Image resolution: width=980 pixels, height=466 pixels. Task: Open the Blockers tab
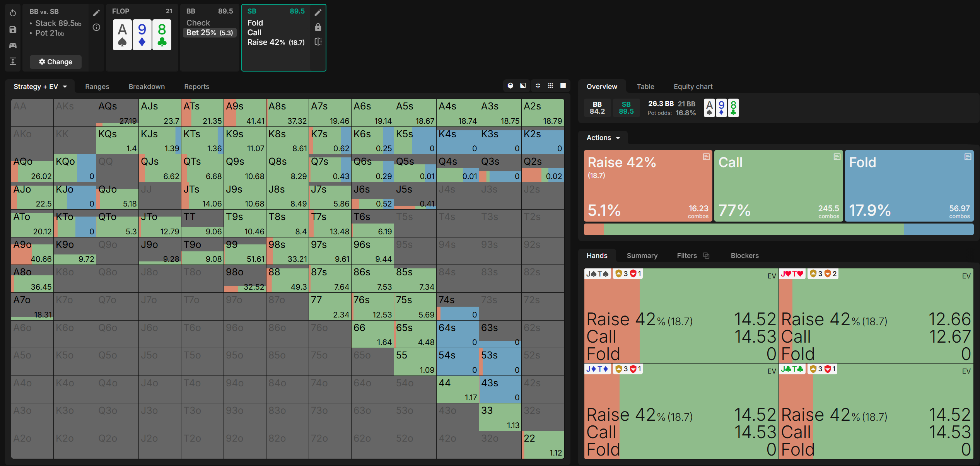pyautogui.click(x=744, y=256)
